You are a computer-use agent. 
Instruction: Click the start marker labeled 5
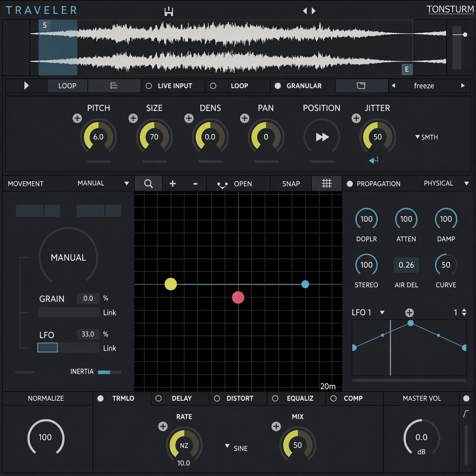point(45,25)
